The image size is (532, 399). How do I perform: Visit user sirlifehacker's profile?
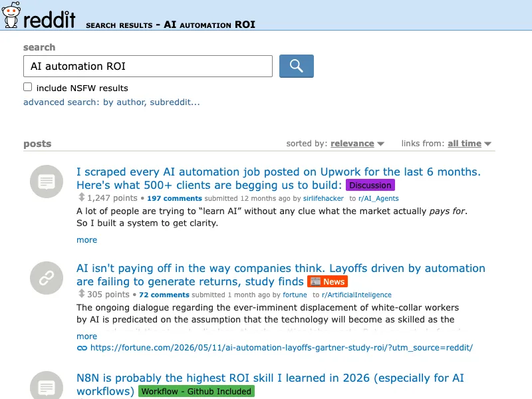(323, 198)
